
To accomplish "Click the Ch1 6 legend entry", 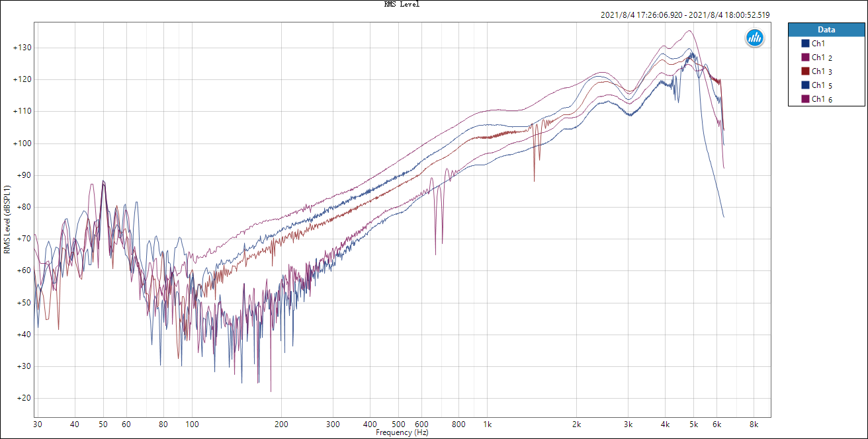I will (817, 99).
